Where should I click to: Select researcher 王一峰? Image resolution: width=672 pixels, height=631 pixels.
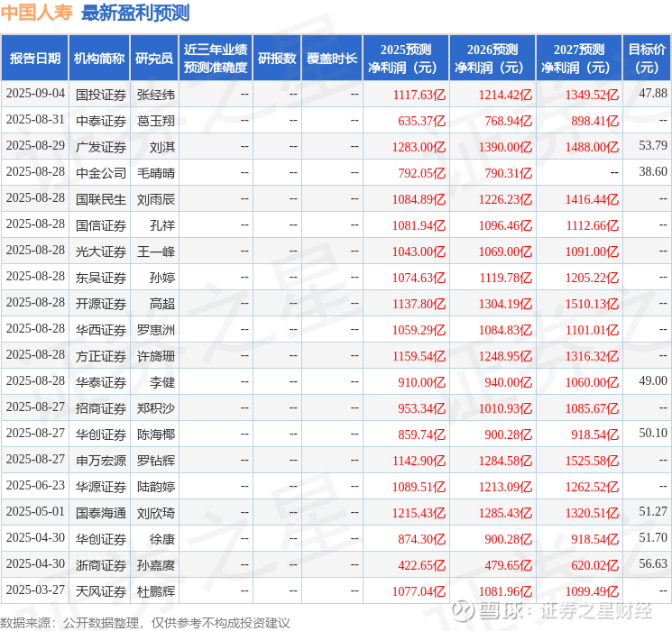pos(155,251)
